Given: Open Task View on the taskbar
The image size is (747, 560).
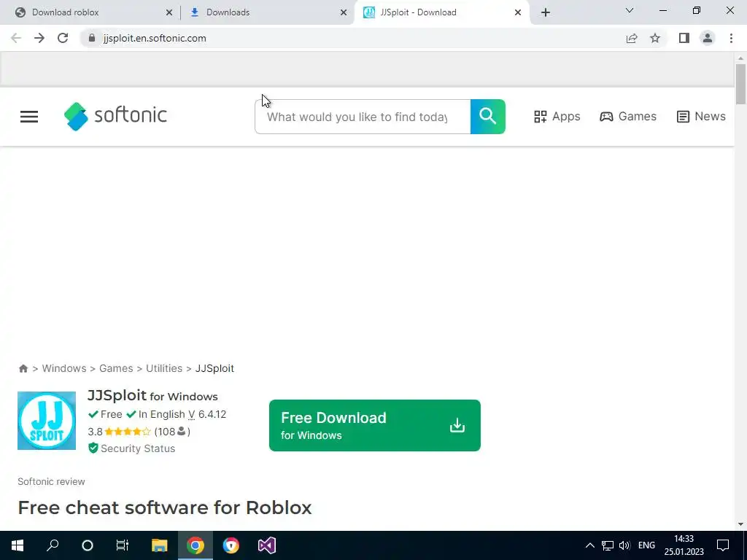Looking at the screenshot, I should coord(123,545).
